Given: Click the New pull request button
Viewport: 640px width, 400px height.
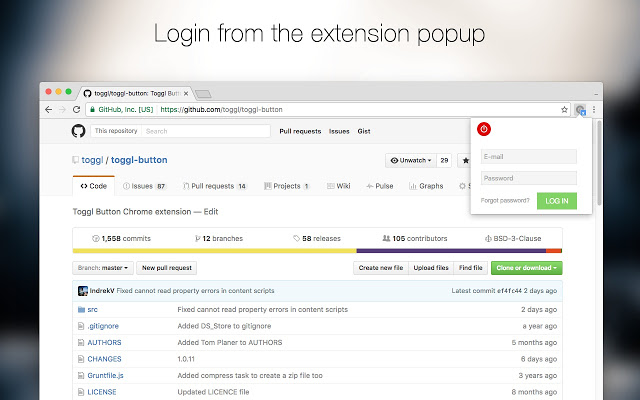Looking at the screenshot, I should pyautogui.click(x=167, y=268).
